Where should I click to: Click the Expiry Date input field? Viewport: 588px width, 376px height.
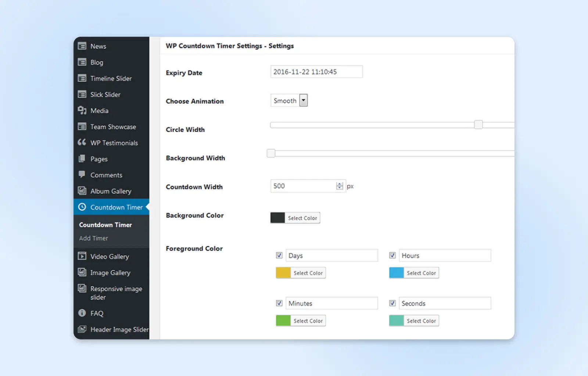point(316,72)
